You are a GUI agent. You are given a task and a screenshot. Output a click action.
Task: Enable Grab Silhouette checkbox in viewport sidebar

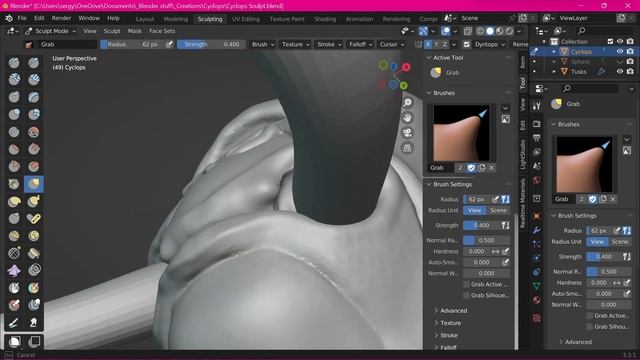(x=466, y=295)
